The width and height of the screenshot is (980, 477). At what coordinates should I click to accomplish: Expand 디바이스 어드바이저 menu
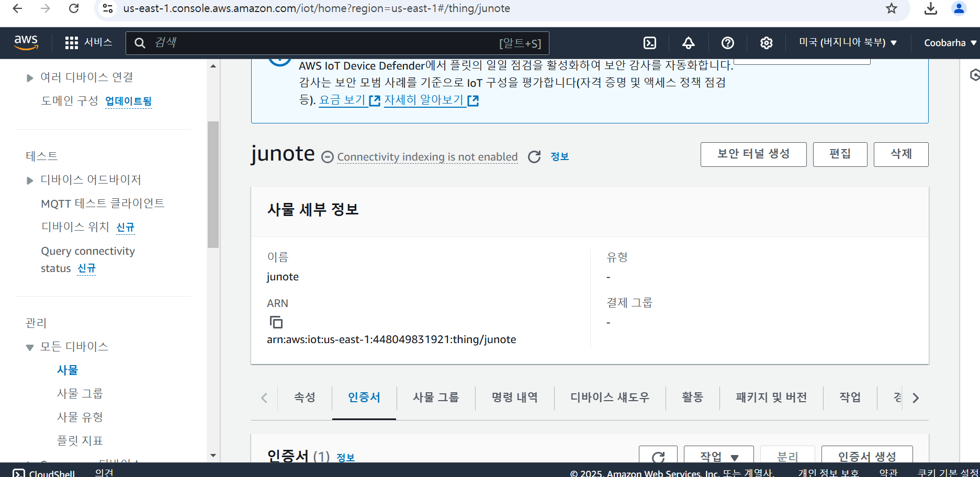30,180
